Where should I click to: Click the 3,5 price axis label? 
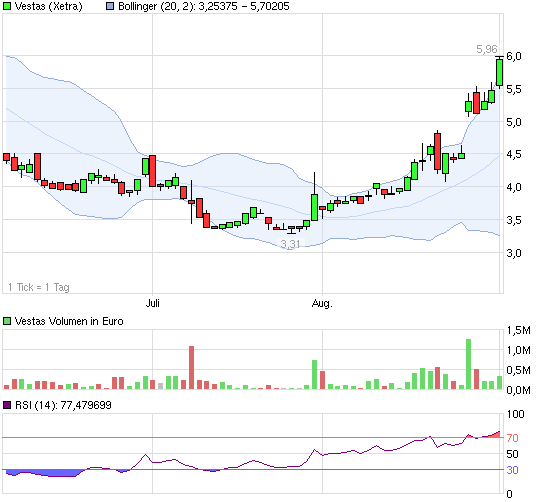pos(514,220)
